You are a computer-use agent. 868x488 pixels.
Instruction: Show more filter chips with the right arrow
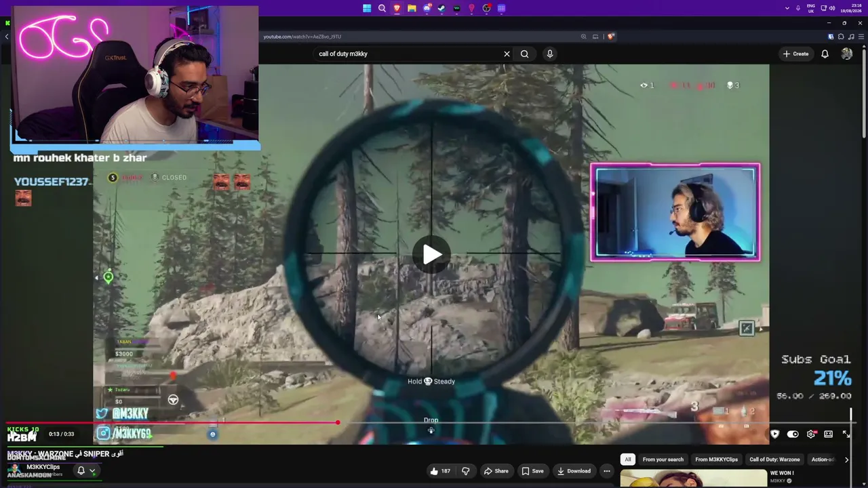846,460
